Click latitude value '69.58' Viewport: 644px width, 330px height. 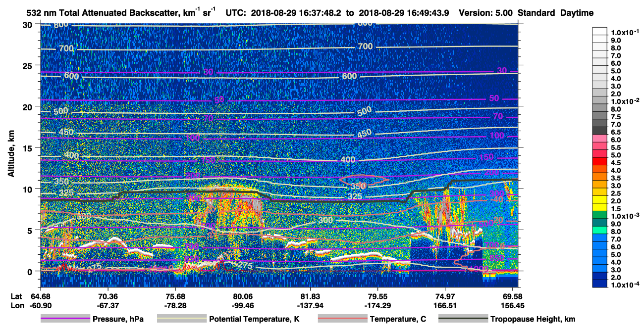coord(512,296)
